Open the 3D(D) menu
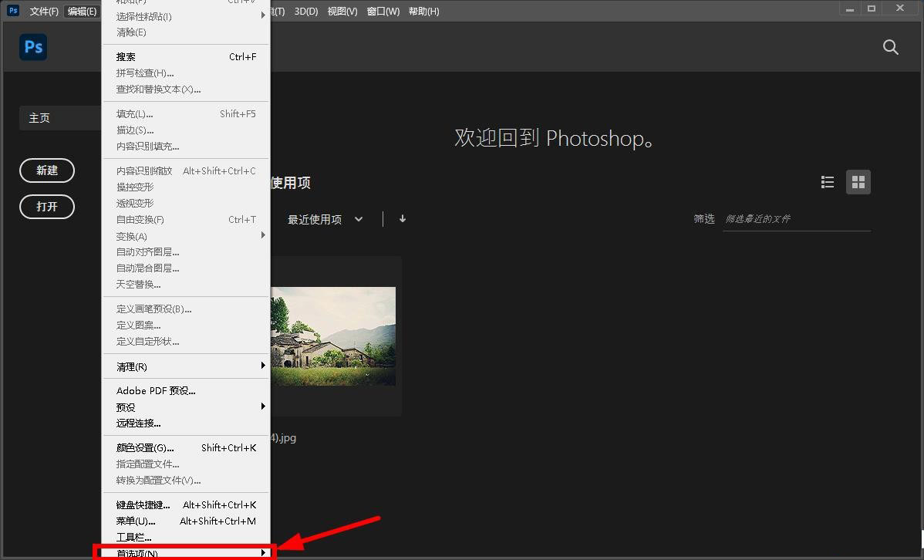This screenshot has height=560, width=924. pyautogui.click(x=306, y=12)
